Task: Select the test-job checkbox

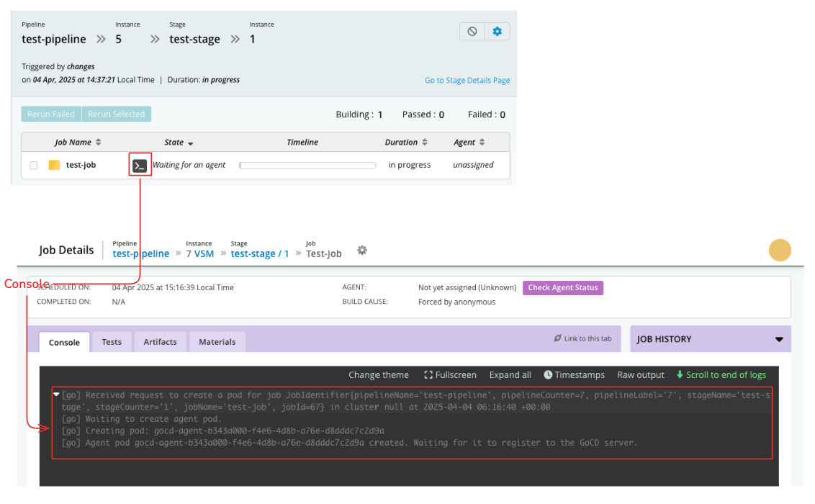Action: (x=34, y=165)
